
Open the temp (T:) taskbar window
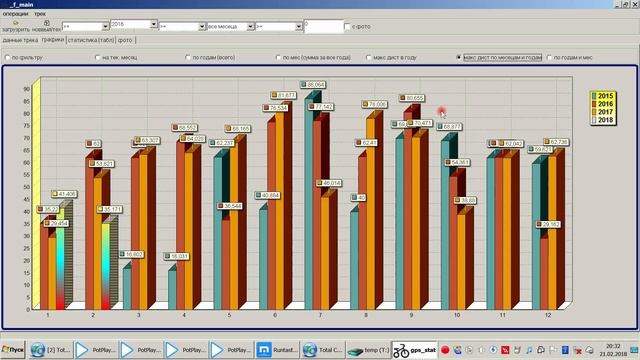[x=368, y=350]
